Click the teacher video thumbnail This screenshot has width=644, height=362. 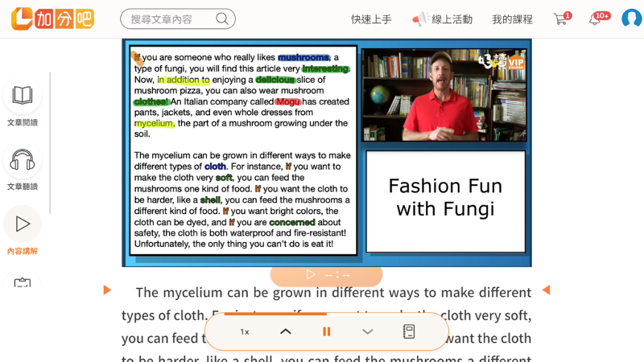[x=444, y=95]
